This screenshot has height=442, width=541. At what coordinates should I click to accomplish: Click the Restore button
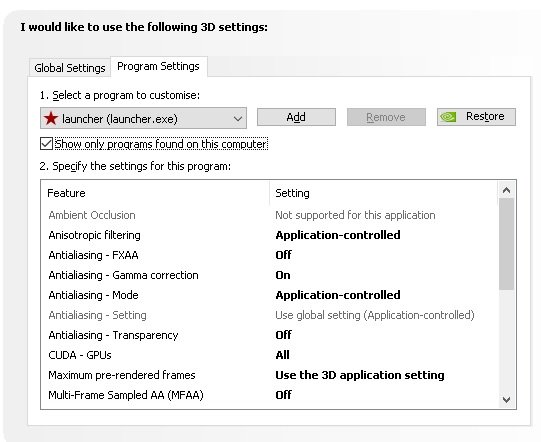pyautogui.click(x=476, y=117)
